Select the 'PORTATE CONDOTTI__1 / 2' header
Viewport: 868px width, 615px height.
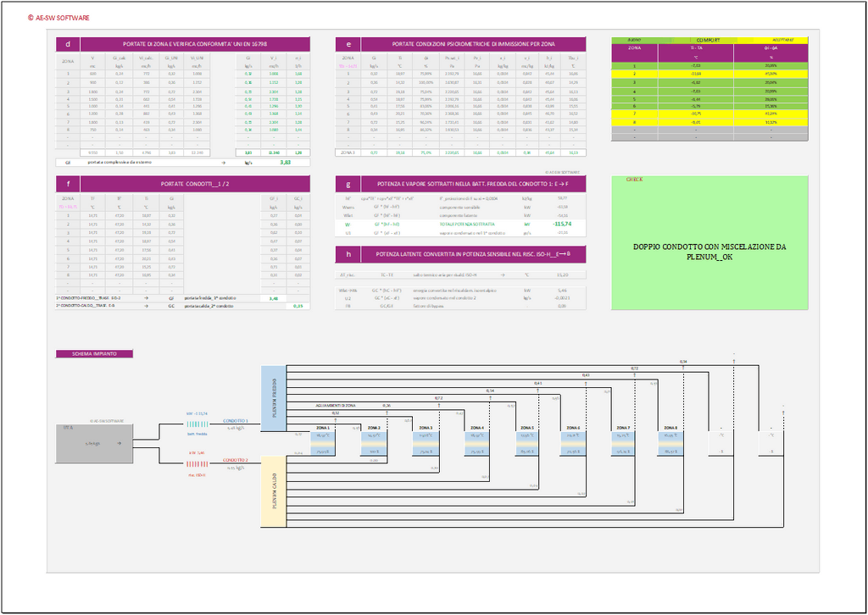click(x=195, y=184)
